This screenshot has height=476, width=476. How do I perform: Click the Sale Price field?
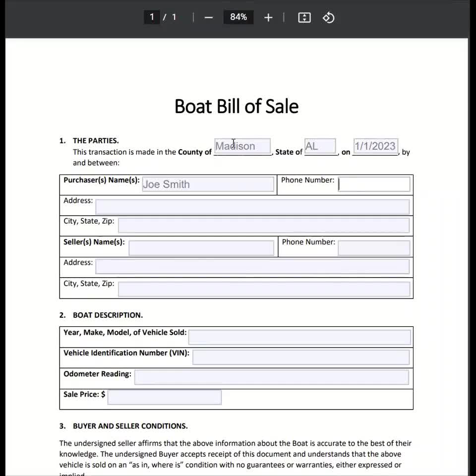[164, 397]
